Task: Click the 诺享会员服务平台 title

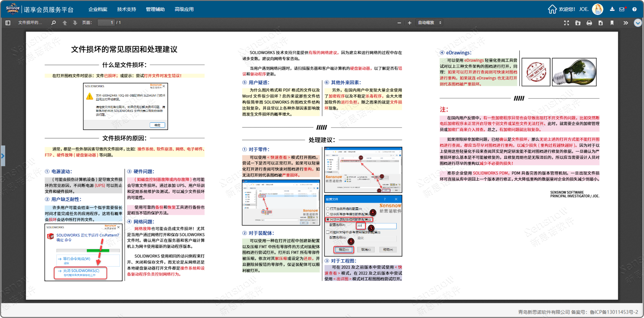Action: [x=48, y=9]
